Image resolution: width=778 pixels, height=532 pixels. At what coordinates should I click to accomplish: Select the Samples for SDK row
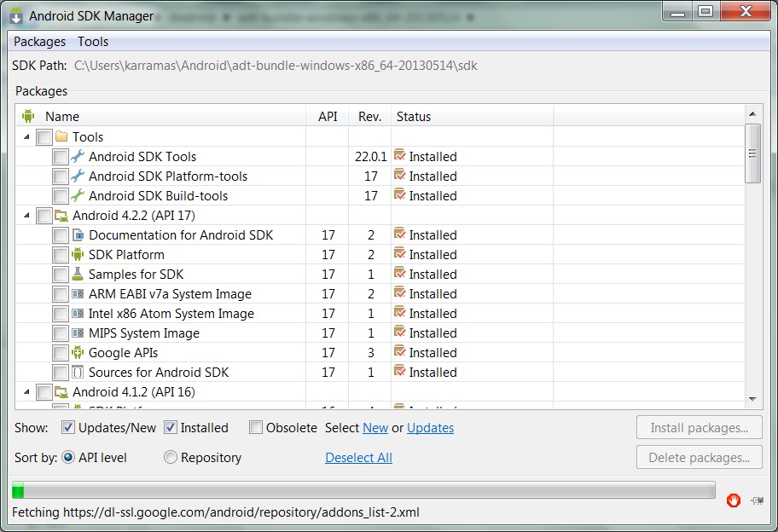pos(380,275)
